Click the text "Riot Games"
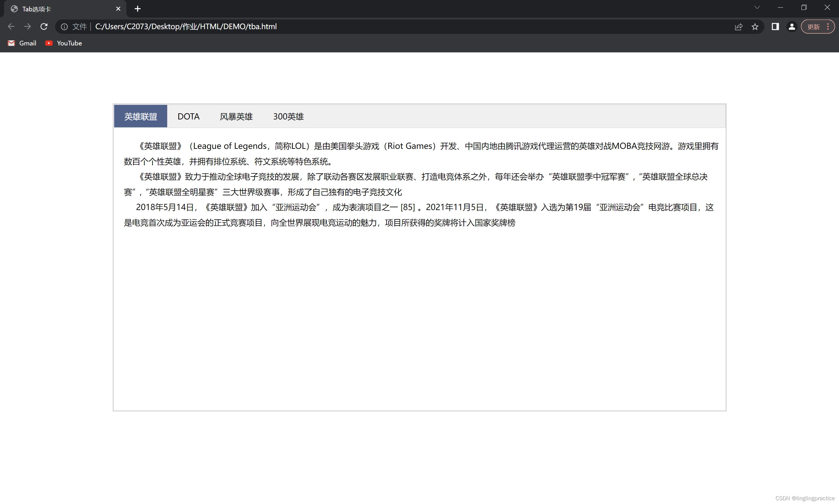Screen dimensions: 839x504 point(410,146)
